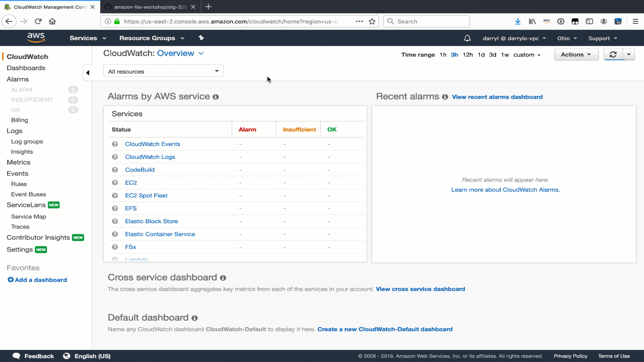Expand the Resource Groups menu
The height and width of the screenshot is (362, 644).
click(152, 38)
